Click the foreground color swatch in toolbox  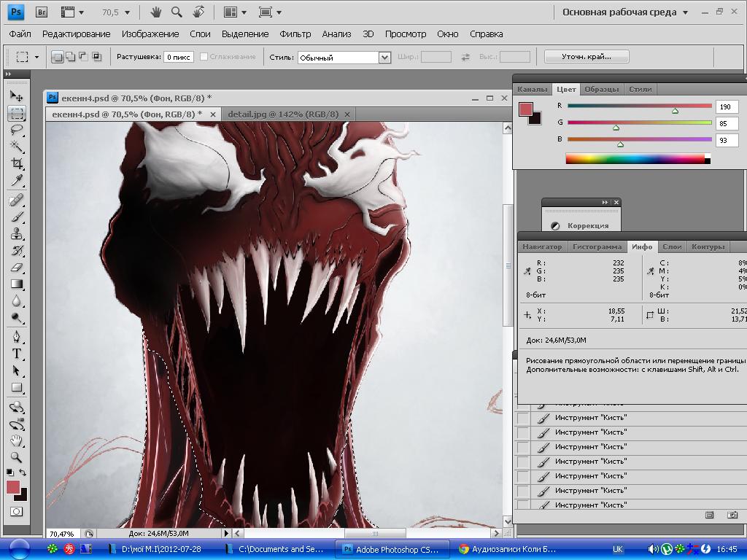12,486
